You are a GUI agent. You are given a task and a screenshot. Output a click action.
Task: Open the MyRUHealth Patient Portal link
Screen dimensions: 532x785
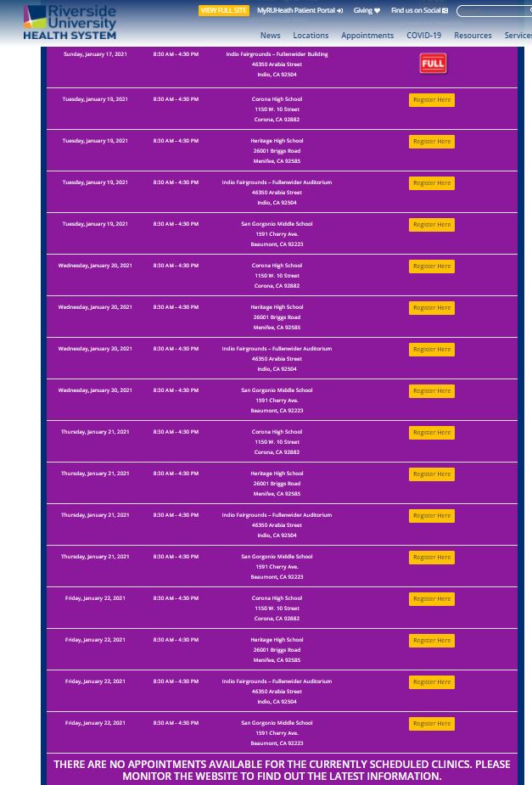coord(296,11)
